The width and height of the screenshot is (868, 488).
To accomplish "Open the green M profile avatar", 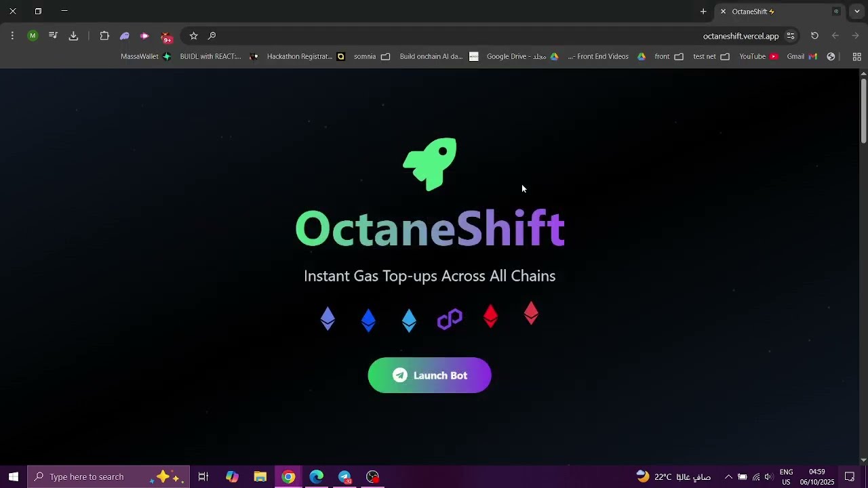I will click(x=33, y=36).
